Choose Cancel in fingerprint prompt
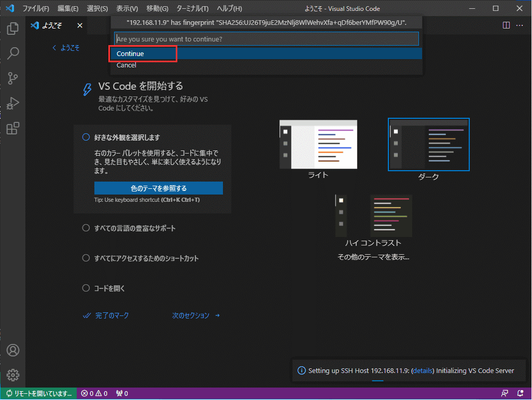Image resolution: width=532 pixels, height=400 pixels. pos(267,65)
